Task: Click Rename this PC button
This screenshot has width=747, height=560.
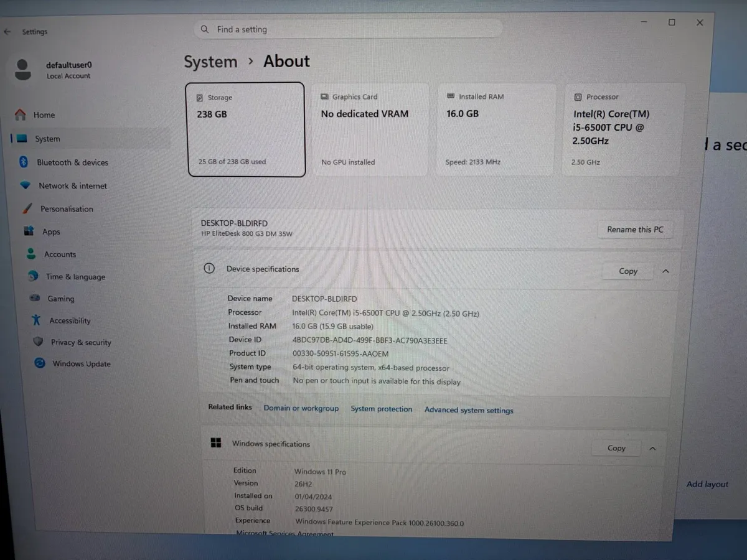Action: tap(635, 230)
